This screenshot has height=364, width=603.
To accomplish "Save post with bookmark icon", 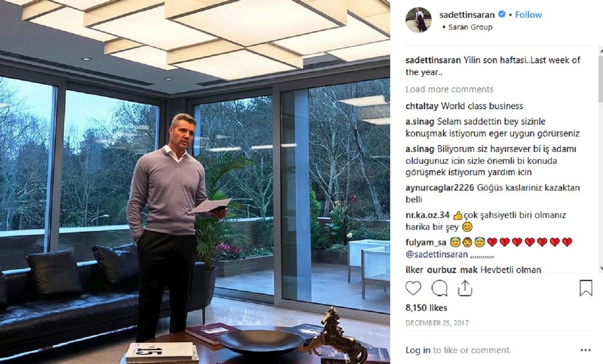I will coord(585,288).
